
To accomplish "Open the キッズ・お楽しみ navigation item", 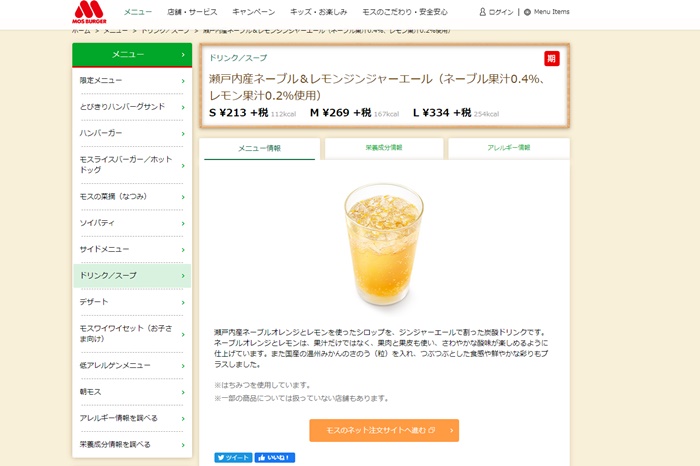I will click(x=318, y=12).
